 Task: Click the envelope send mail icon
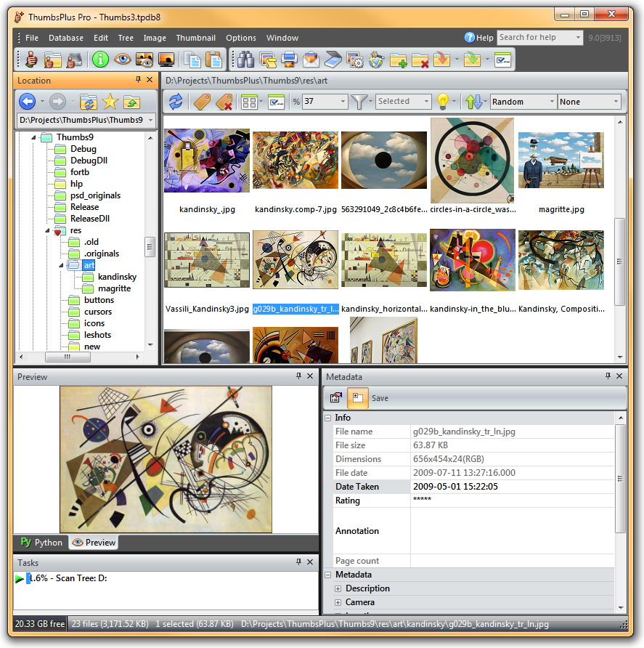(x=311, y=60)
